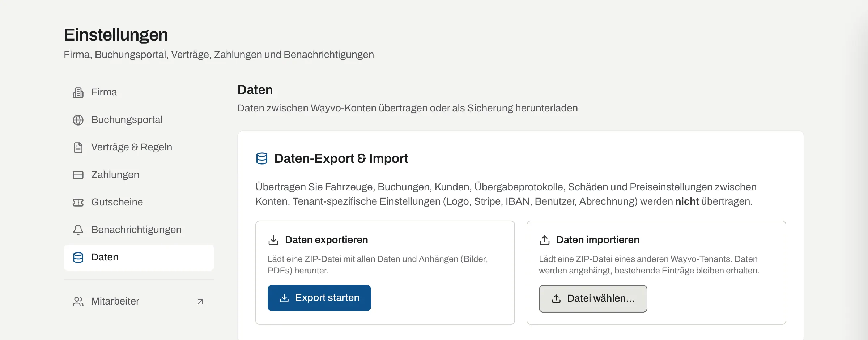Open the Firma settings section
This screenshot has width=868, height=340.
(139, 92)
